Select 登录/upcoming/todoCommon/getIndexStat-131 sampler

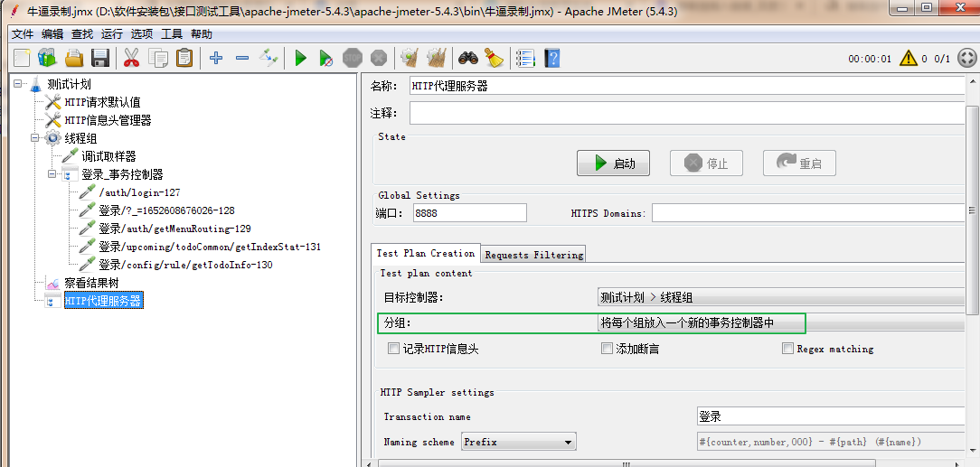pos(210,248)
